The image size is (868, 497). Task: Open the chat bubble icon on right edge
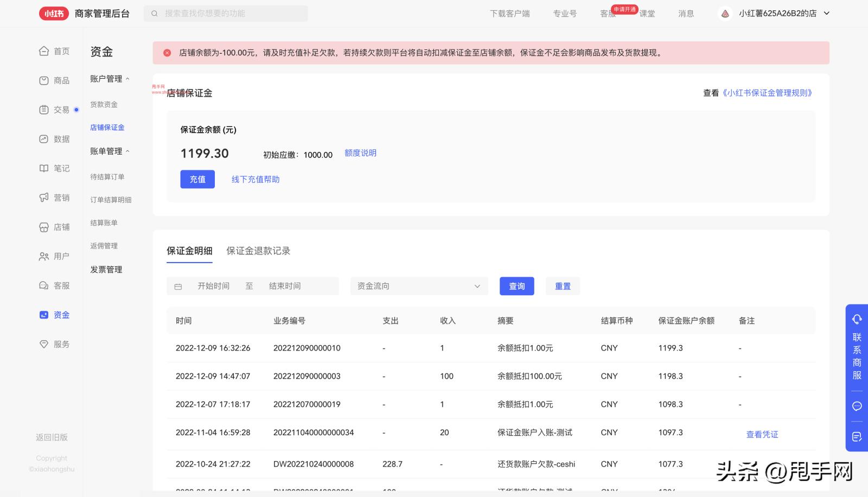pos(857,406)
